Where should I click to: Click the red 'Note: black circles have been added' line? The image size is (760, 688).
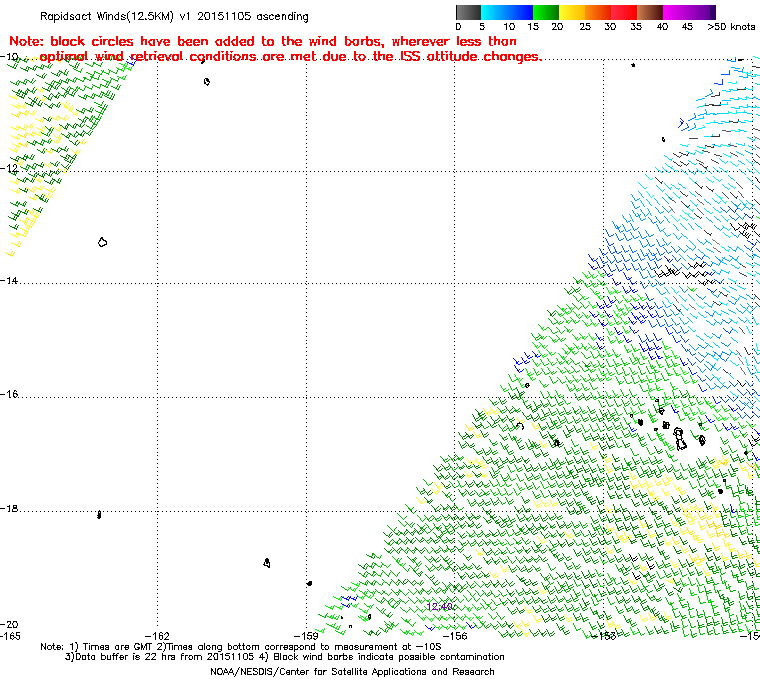[263, 41]
